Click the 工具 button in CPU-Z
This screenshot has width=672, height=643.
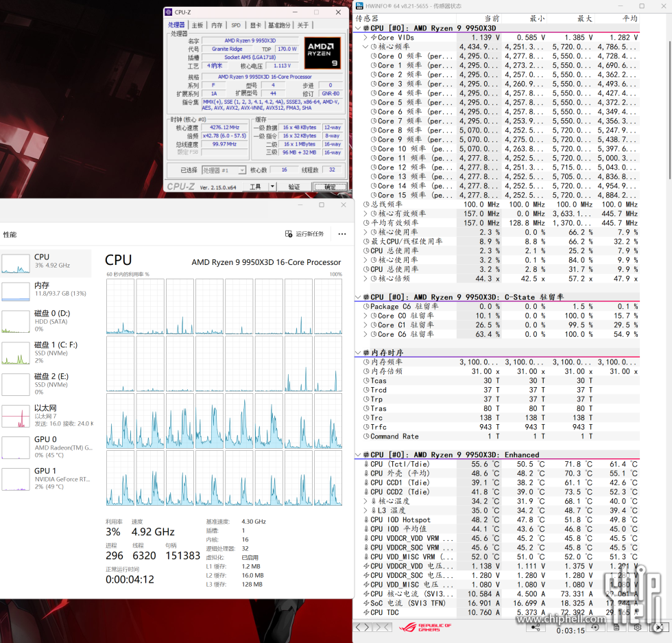tap(255, 187)
